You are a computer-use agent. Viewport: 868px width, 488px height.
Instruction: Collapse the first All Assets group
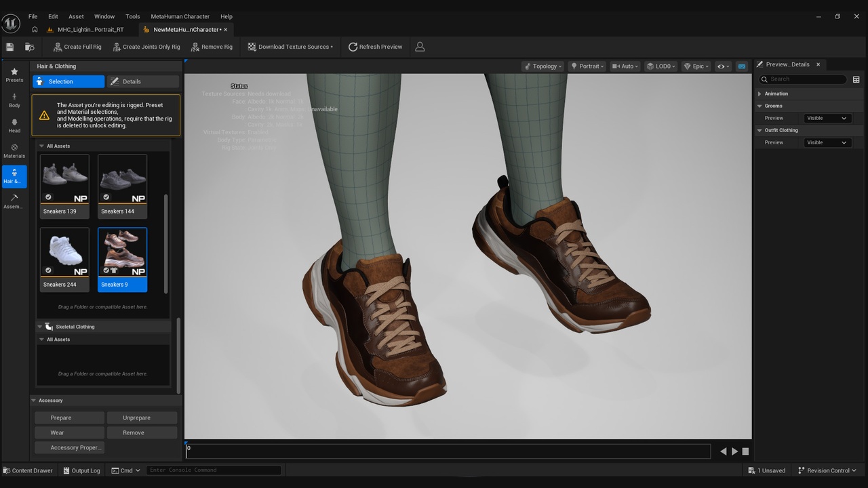[41, 146]
